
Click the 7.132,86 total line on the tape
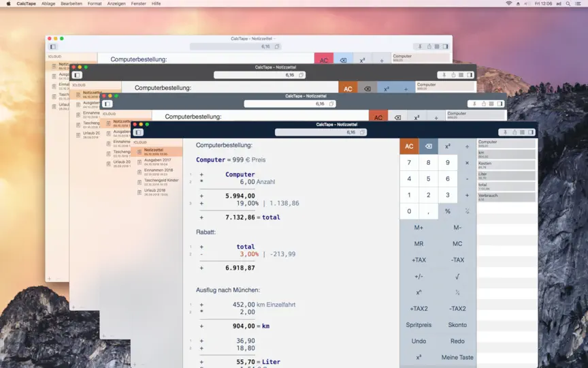(240, 217)
